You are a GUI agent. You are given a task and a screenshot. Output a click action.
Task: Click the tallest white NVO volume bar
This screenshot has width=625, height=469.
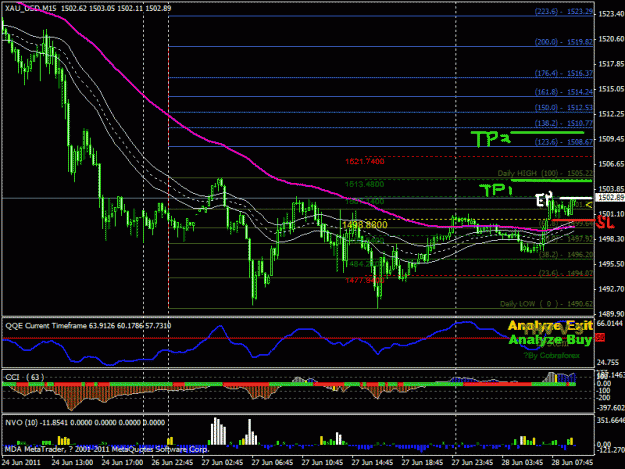(x=215, y=431)
